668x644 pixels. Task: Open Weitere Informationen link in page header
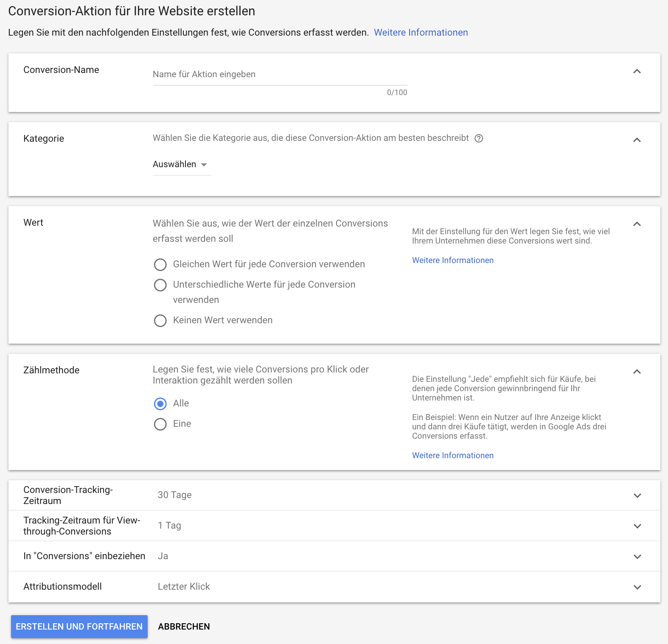click(421, 33)
